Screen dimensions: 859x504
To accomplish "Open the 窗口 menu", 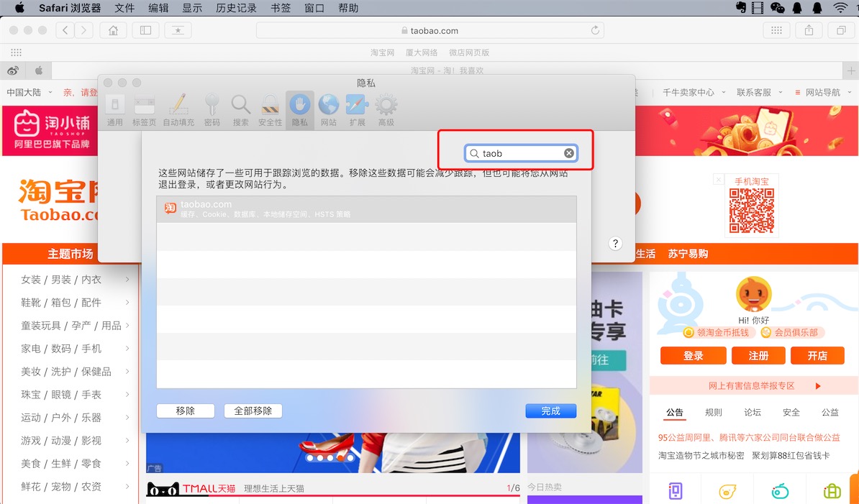I will (314, 8).
